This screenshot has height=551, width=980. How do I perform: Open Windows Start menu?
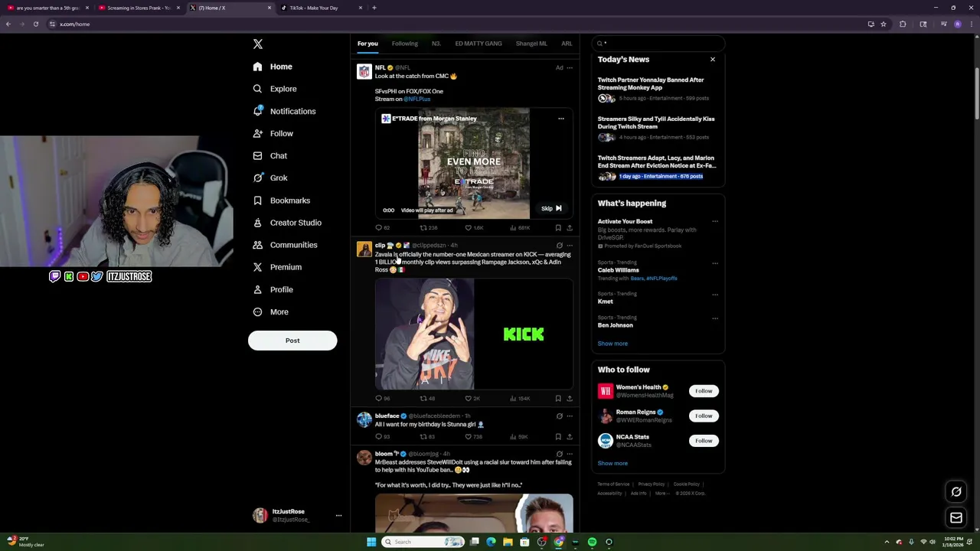pyautogui.click(x=371, y=542)
